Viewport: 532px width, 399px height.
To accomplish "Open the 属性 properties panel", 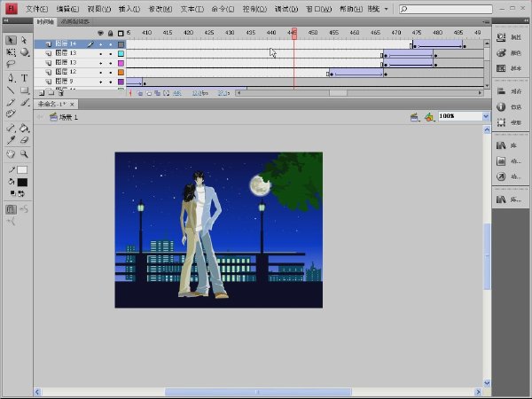I will click(510, 37).
